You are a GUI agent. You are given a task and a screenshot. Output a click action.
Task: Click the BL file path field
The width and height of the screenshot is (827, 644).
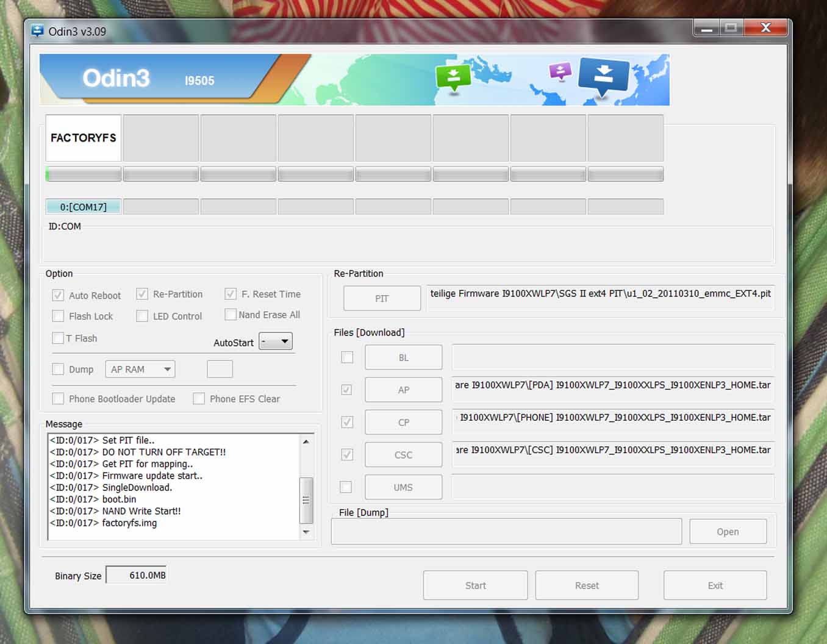613,357
